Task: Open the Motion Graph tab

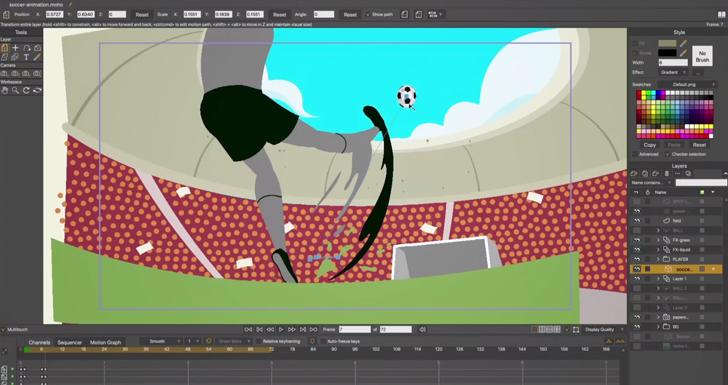Action: click(x=105, y=343)
